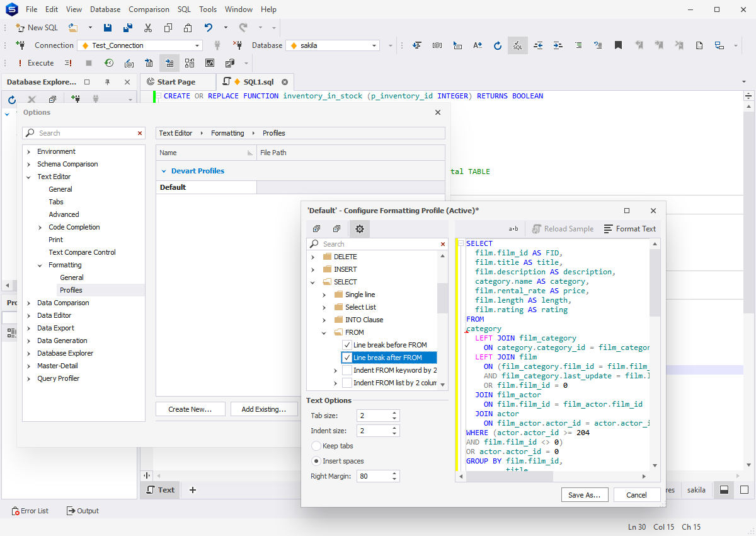Open the Tools menu

(208, 9)
